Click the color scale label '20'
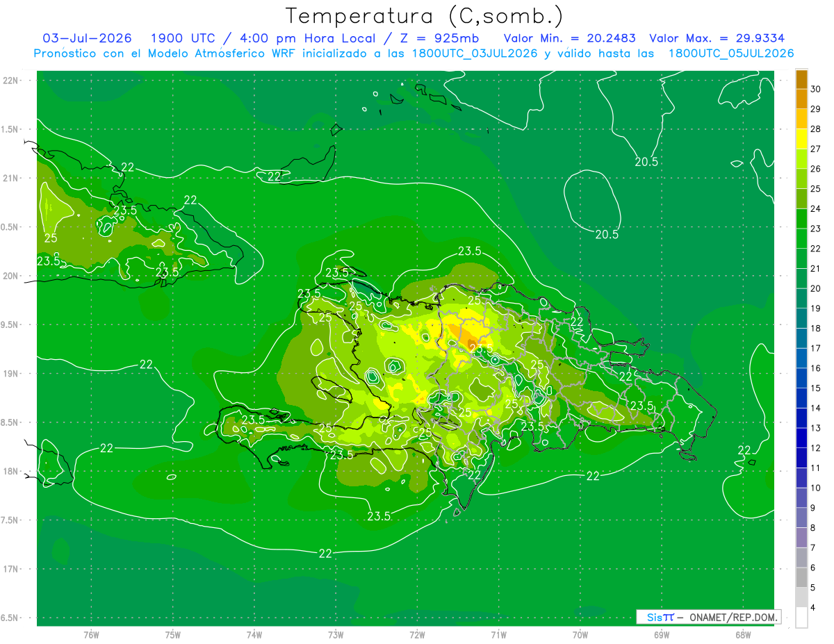The image size is (834, 644). [816, 288]
